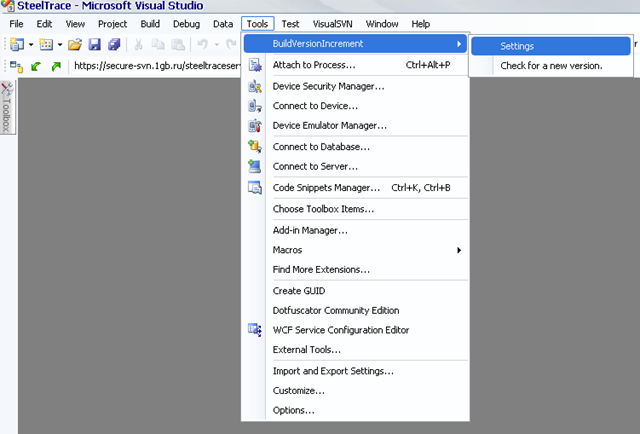Open External Tools menu item
Viewport: 640px width, 434px height.
(x=355, y=349)
